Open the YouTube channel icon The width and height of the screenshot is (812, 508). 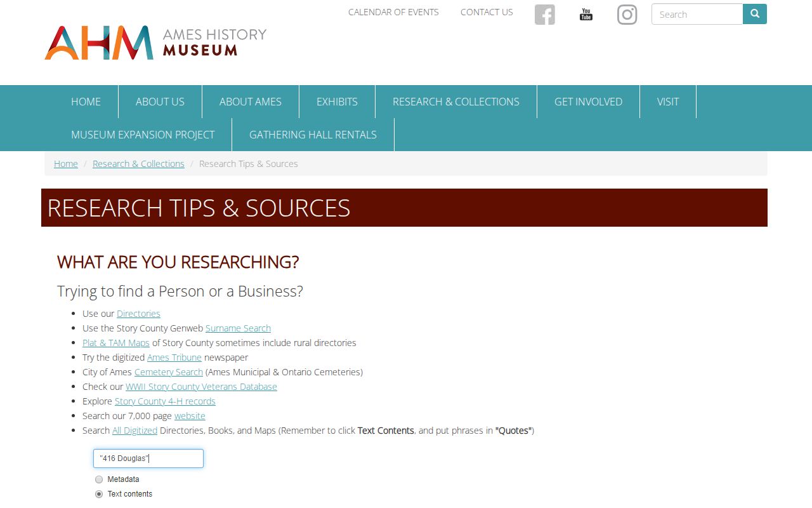pos(586,15)
